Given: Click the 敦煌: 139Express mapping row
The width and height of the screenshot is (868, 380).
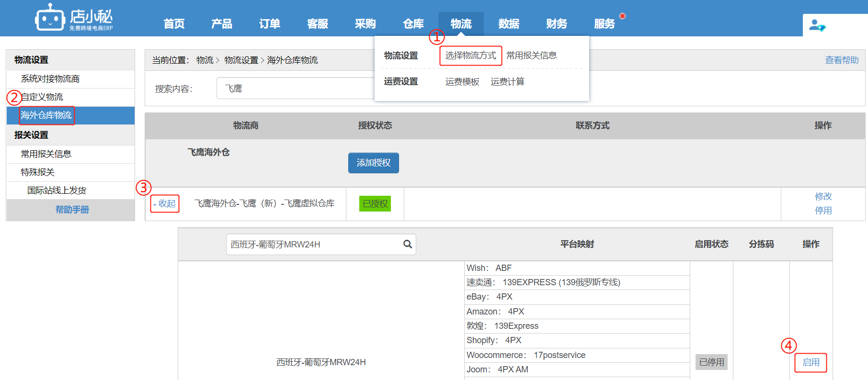Looking at the screenshot, I should point(577,326).
